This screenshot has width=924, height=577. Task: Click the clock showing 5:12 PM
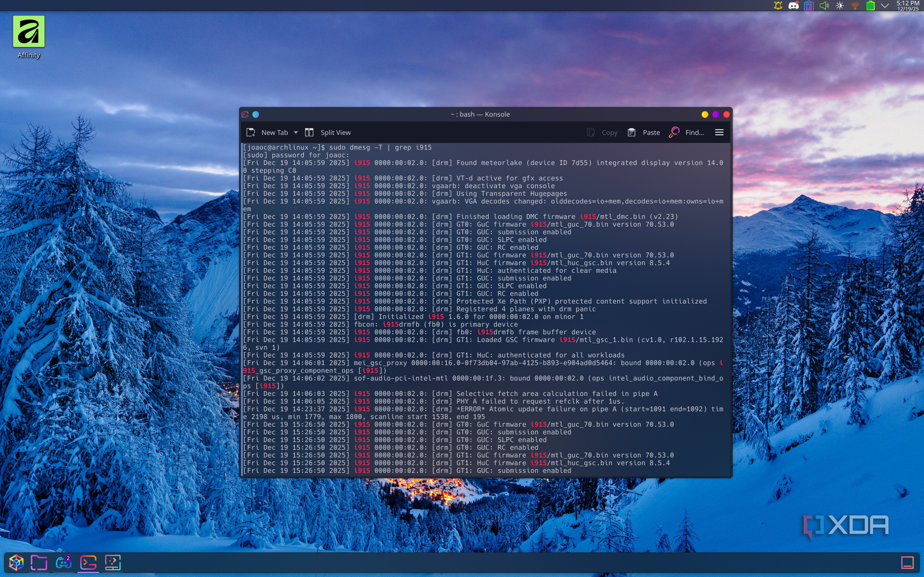pos(907,6)
